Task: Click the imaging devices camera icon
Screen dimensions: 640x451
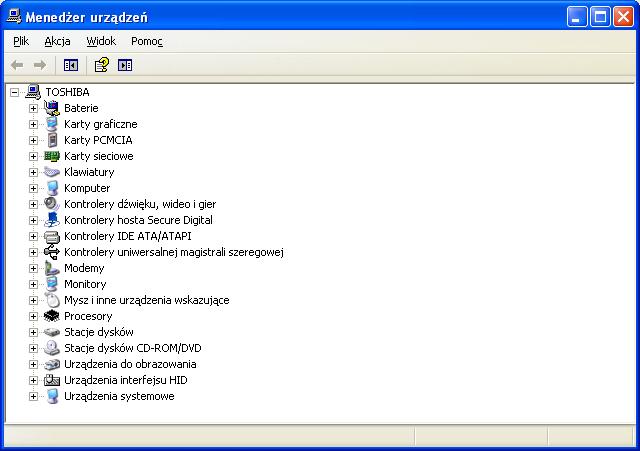Action: click(x=52, y=364)
